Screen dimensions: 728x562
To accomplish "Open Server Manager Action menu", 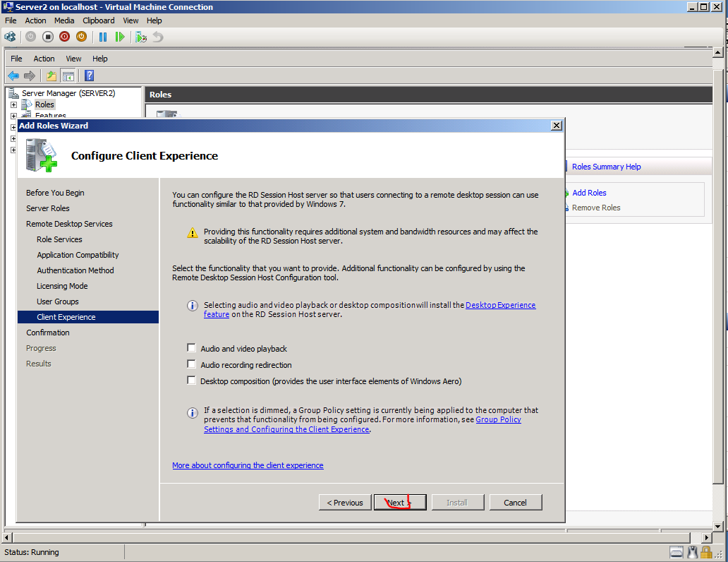I will coord(44,59).
